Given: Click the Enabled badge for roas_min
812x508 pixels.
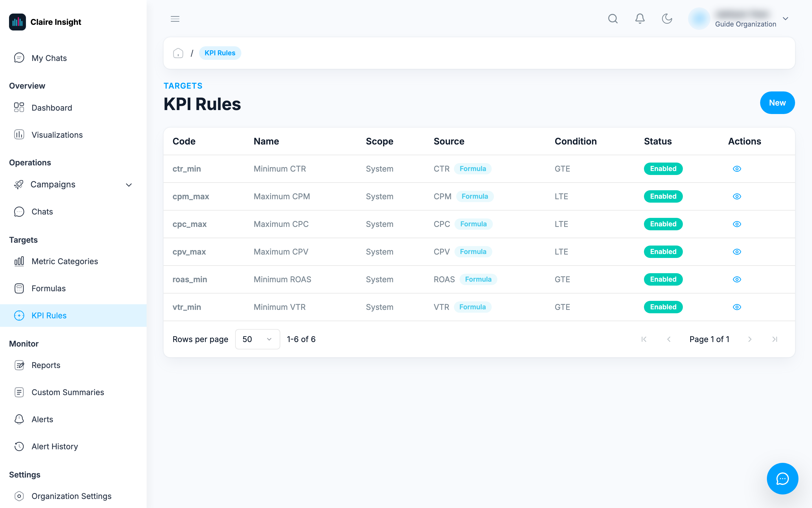Looking at the screenshot, I should 663,279.
